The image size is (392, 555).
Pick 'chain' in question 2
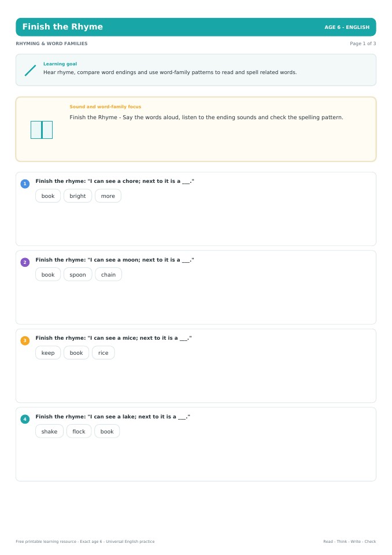click(x=109, y=275)
